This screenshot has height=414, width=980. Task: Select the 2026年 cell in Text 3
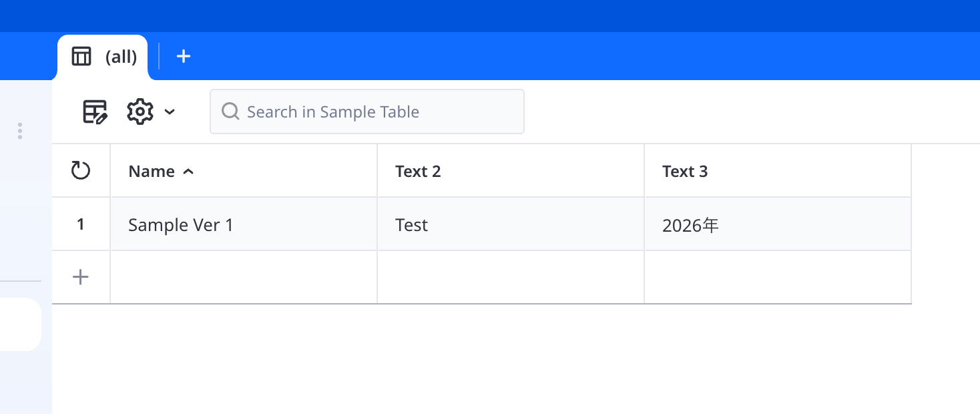[778, 225]
